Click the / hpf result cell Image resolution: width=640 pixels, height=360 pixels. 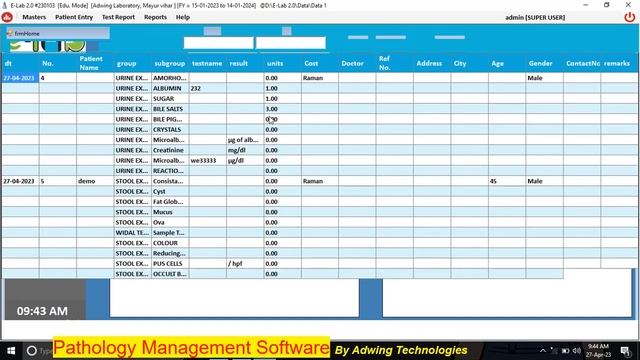point(245,264)
